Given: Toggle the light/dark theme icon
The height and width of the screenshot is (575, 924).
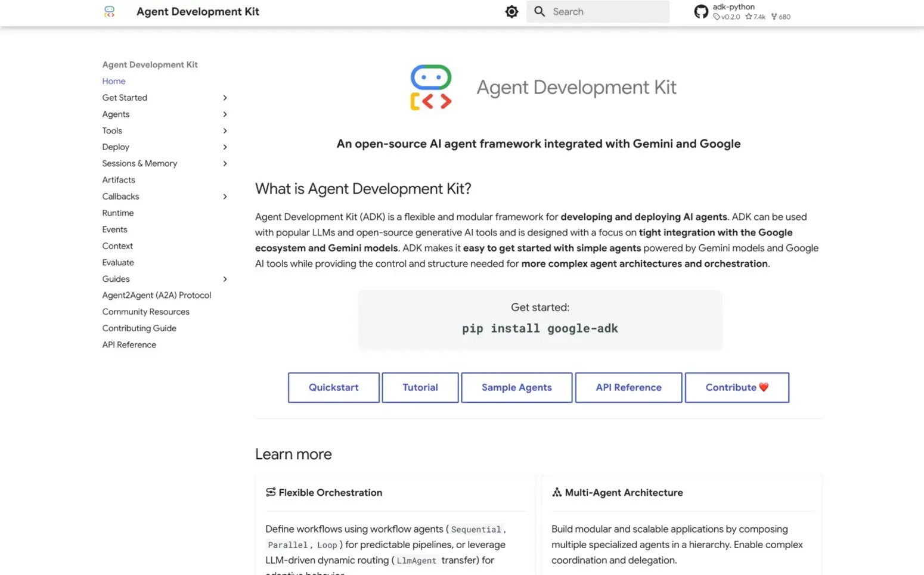Looking at the screenshot, I should pos(511,11).
